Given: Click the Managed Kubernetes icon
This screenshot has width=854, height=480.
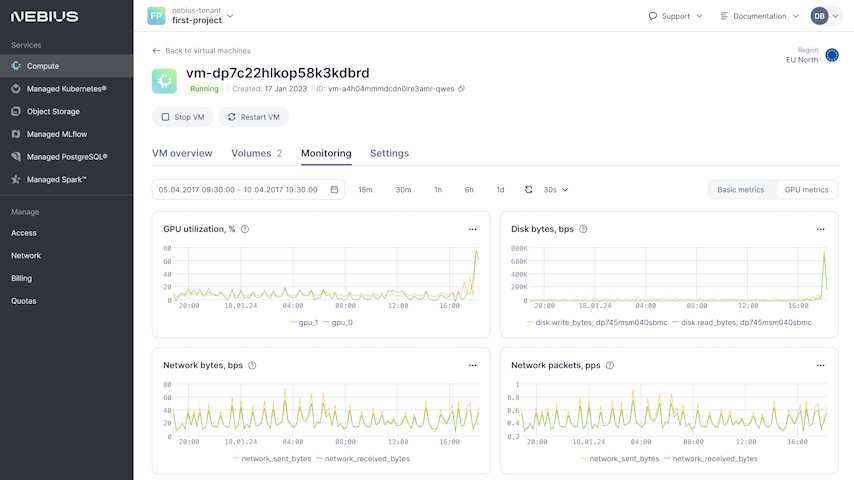Looking at the screenshot, I should pyautogui.click(x=16, y=88).
